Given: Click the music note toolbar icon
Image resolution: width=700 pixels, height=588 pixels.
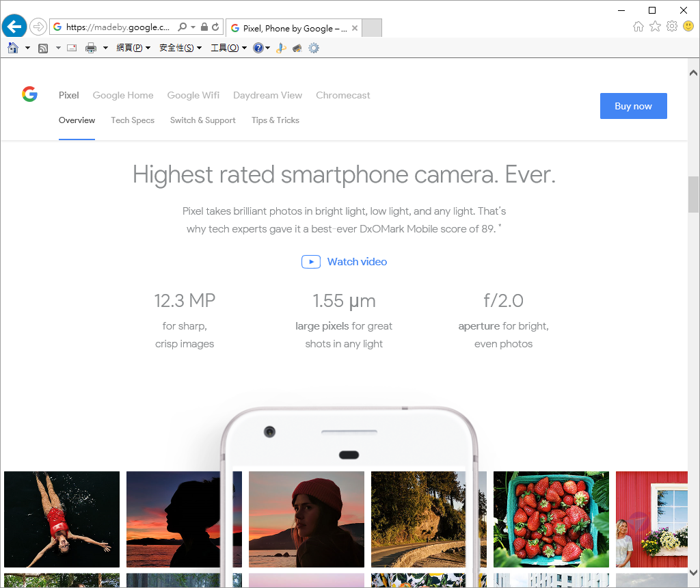Looking at the screenshot, I should (x=281, y=48).
